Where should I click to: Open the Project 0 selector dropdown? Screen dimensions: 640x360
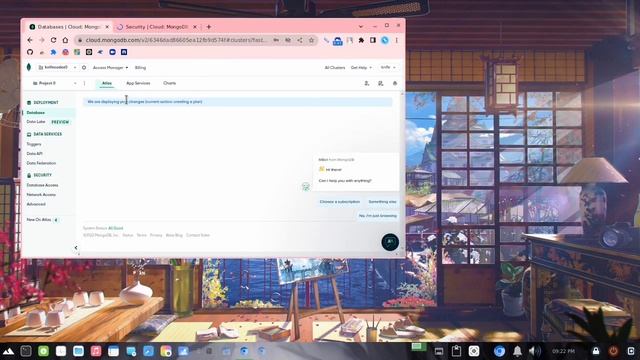click(54, 83)
